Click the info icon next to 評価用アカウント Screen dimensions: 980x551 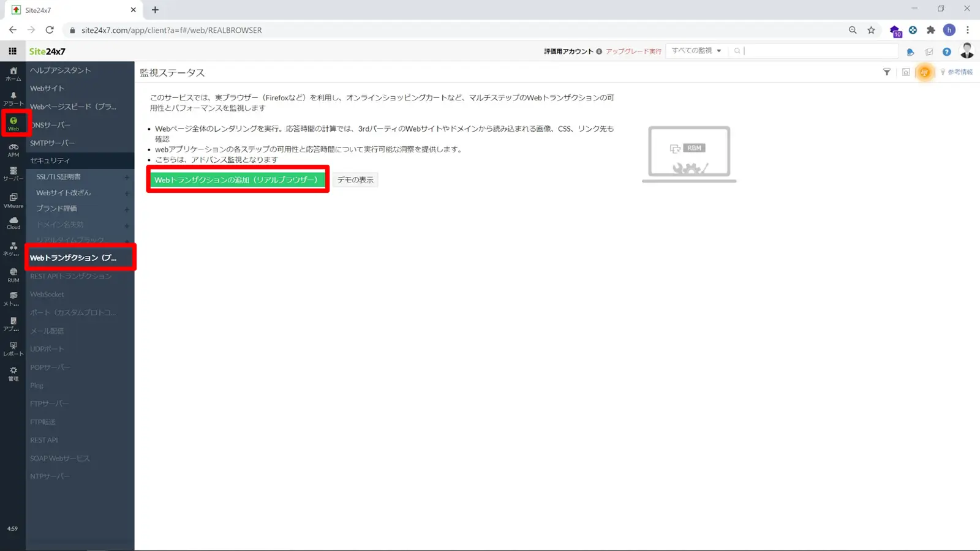click(599, 51)
